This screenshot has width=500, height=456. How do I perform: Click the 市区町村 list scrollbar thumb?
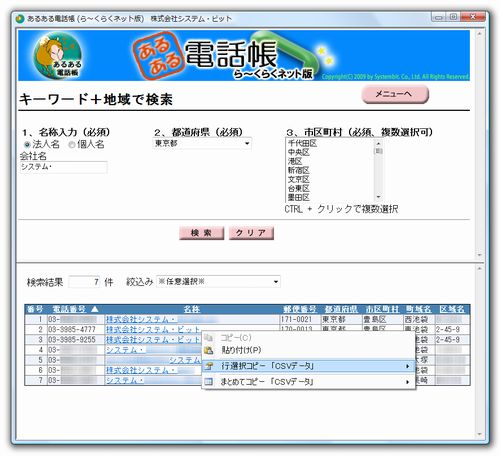pos(378,151)
